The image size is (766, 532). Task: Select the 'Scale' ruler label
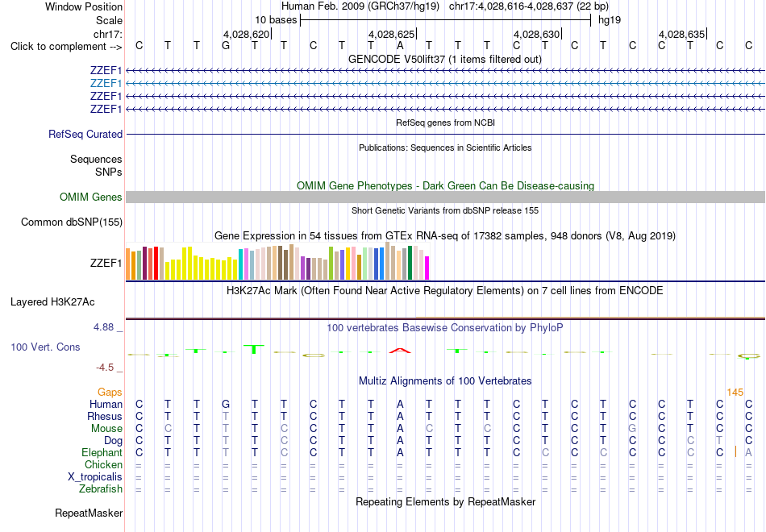[109, 20]
